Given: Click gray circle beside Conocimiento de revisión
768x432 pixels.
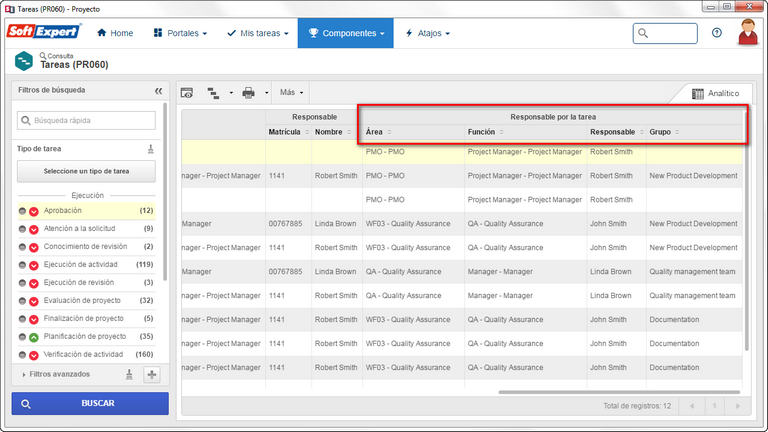Looking at the screenshot, I should [x=22, y=247].
